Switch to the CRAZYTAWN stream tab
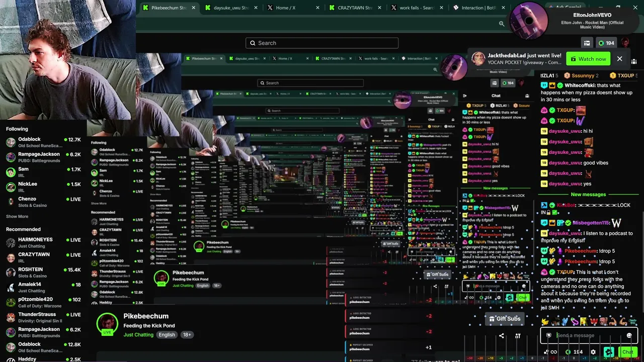 coord(355,8)
